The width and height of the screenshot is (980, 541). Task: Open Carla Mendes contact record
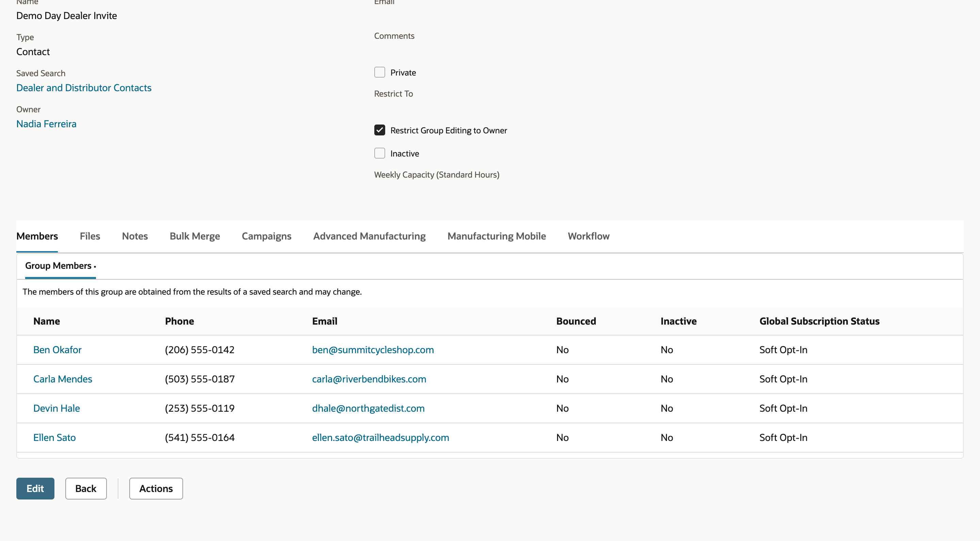click(63, 379)
